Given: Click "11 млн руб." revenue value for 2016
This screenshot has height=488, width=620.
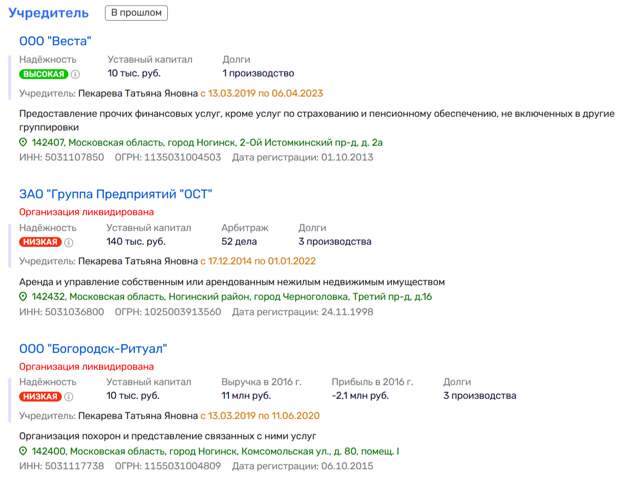Looking at the screenshot, I should (247, 396).
